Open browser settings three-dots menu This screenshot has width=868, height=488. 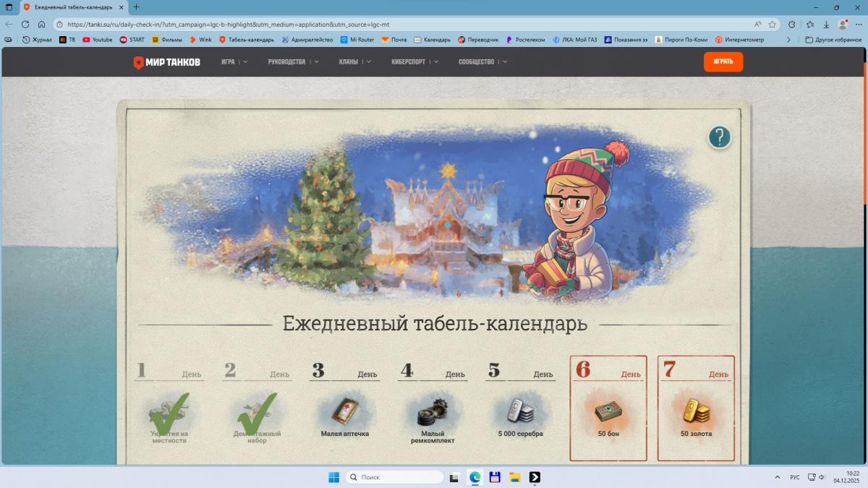point(859,24)
